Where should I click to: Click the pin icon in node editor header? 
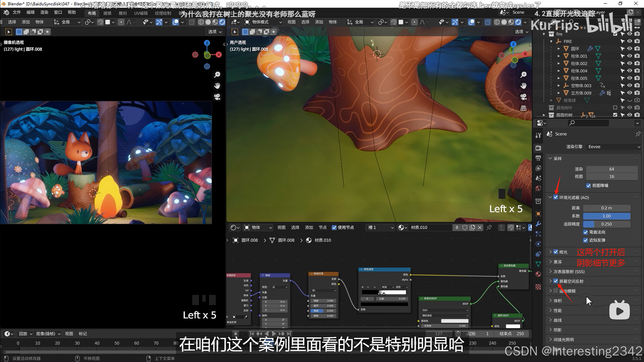(x=489, y=228)
